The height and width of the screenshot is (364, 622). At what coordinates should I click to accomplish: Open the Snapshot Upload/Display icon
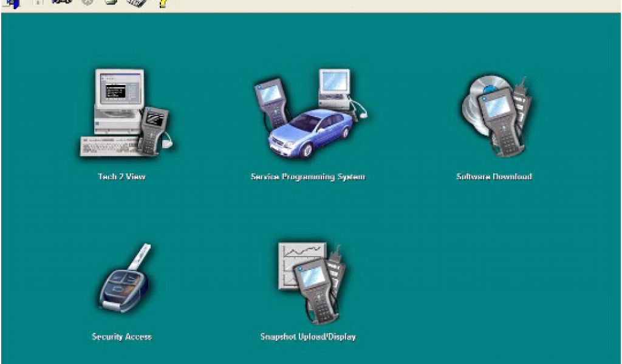click(310, 282)
